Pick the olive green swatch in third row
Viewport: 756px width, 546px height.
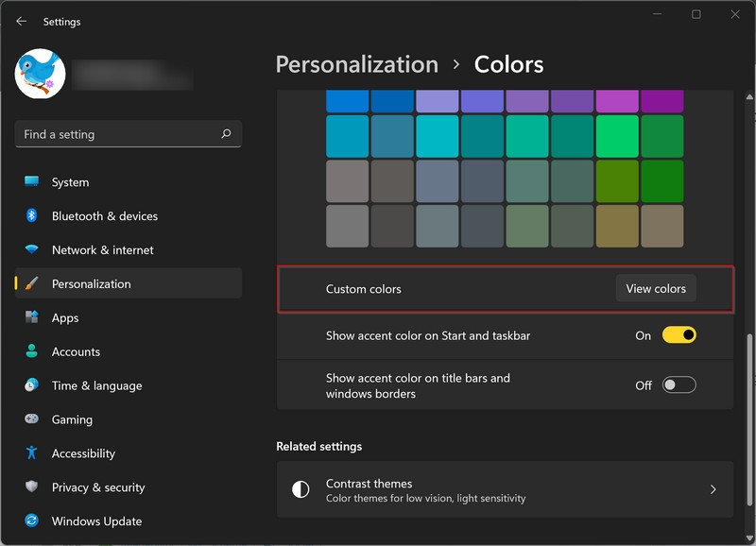coord(617,181)
